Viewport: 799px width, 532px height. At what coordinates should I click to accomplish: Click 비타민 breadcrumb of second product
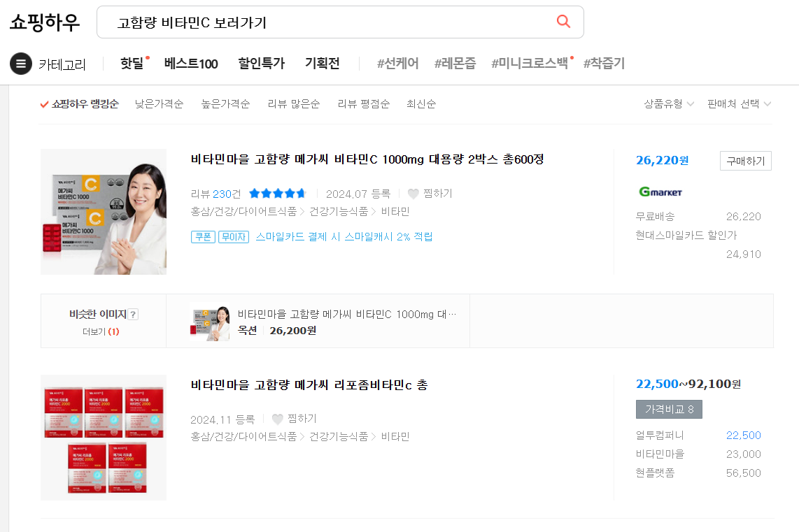point(395,437)
